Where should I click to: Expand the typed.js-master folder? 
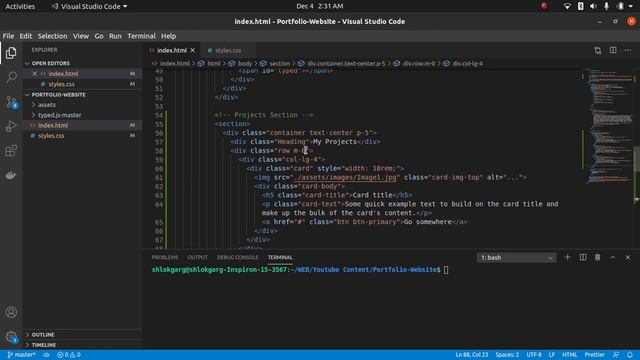point(60,115)
